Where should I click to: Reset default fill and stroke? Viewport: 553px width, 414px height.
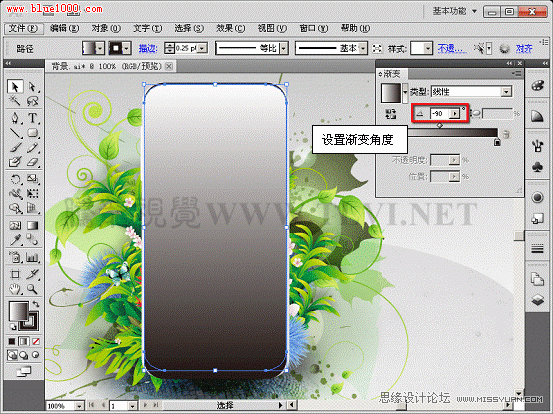pyautogui.click(x=13, y=326)
